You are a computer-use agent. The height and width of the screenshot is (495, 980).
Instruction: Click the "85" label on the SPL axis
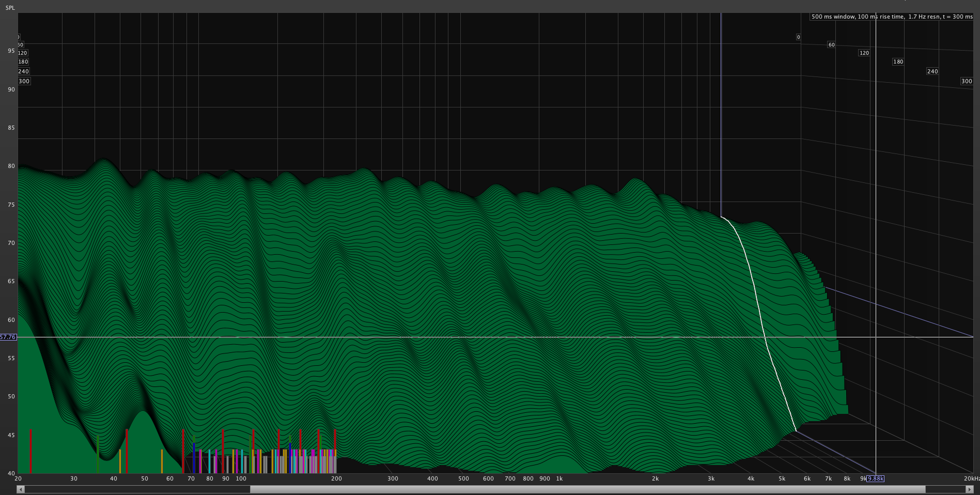11,128
